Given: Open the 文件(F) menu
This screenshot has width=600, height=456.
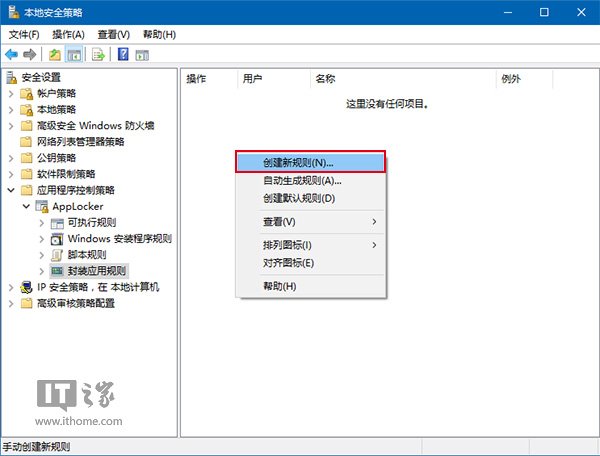Looking at the screenshot, I should (24, 35).
